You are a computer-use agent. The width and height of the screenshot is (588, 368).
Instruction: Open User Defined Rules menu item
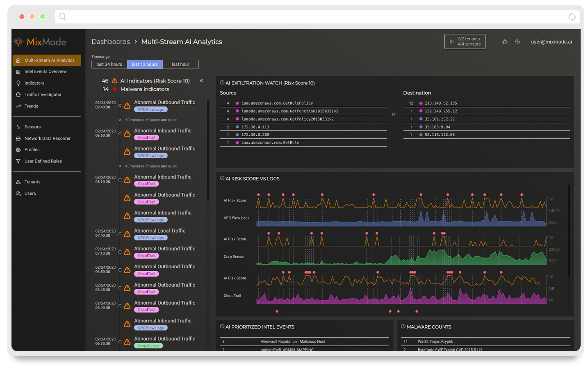click(x=47, y=161)
